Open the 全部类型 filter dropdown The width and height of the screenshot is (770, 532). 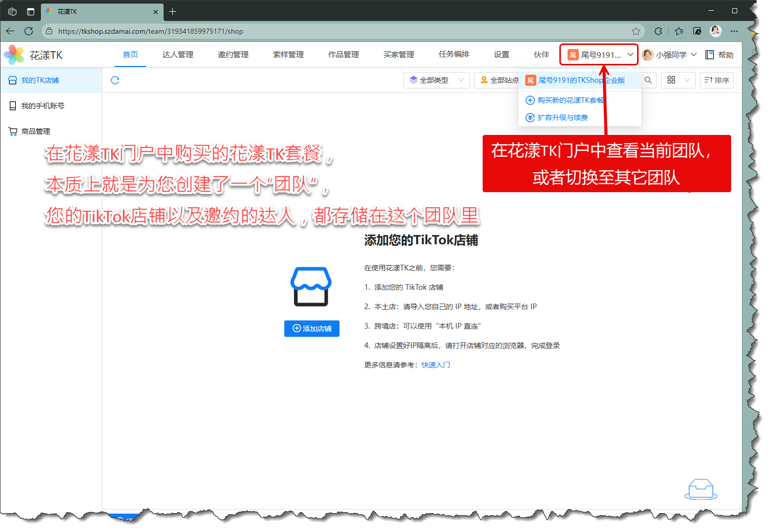click(x=437, y=80)
